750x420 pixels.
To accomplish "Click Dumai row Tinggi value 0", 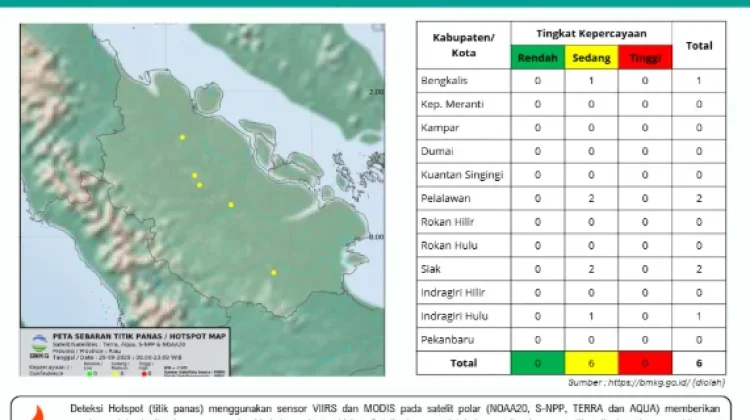I will pos(645,151).
